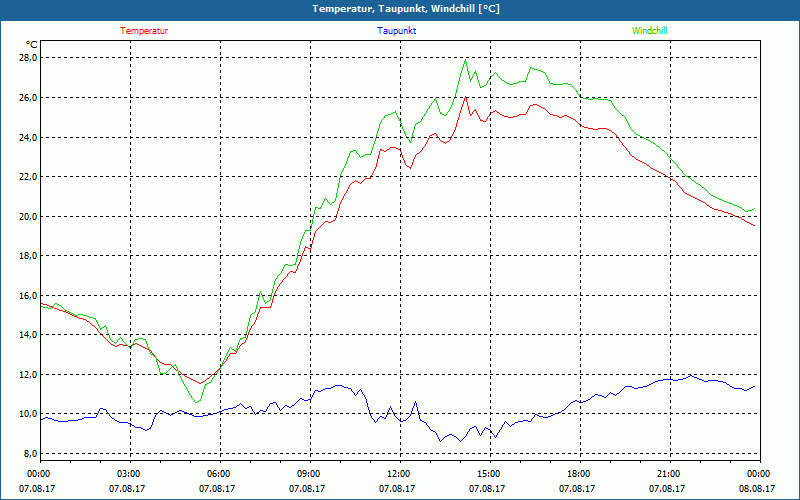Click the 09:00 time axis label
This screenshot has height=500, width=800.
[x=310, y=474]
